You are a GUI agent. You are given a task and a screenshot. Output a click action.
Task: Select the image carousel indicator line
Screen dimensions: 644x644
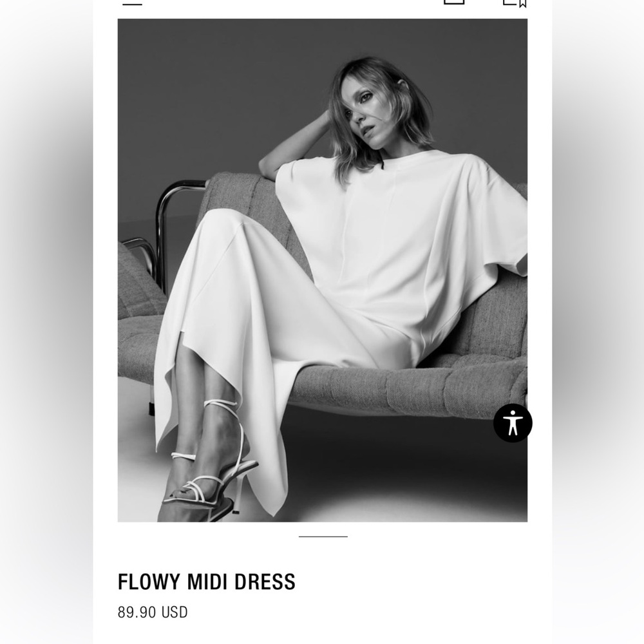(323, 536)
